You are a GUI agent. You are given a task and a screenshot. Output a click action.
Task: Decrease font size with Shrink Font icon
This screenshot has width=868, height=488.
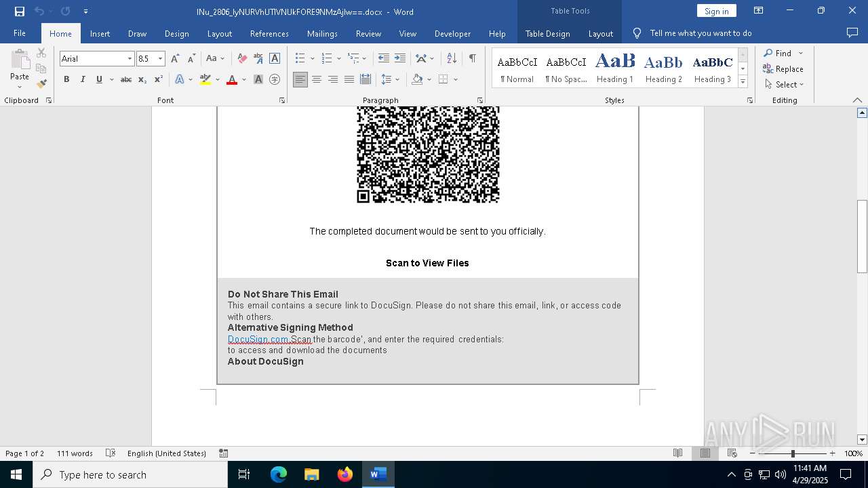(191, 59)
